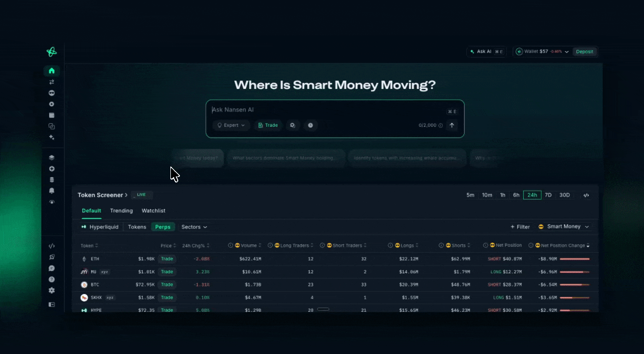Expand the Sectors dropdown
The height and width of the screenshot is (354, 644).
tap(194, 227)
